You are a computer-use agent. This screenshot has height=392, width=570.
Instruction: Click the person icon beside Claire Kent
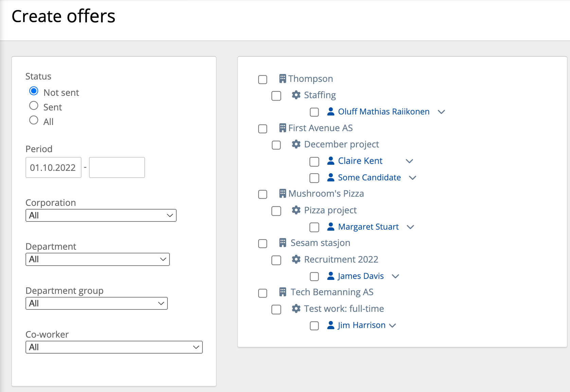pyautogui.click(x=331, y=161)
